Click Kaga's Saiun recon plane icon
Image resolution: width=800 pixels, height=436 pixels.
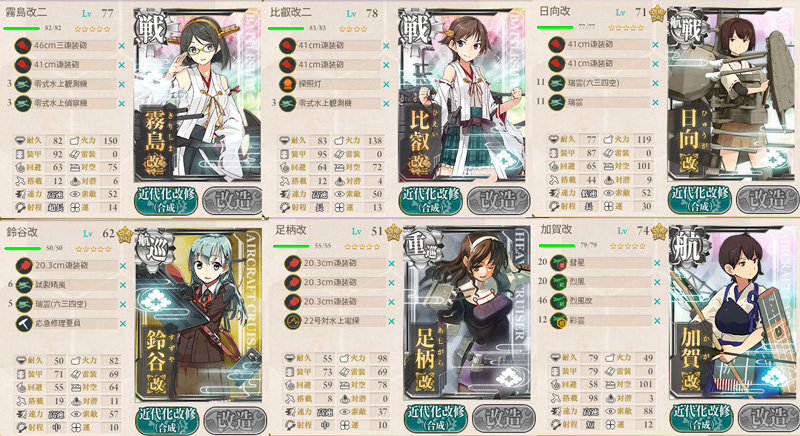point(559,321)
